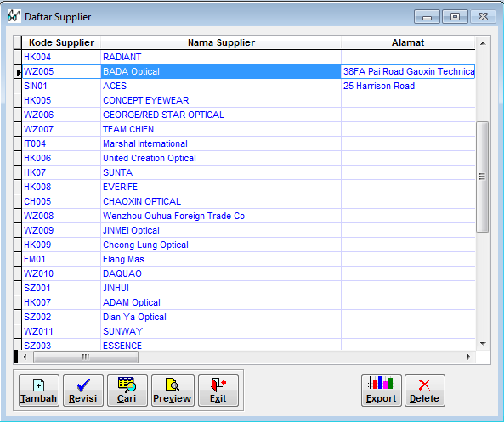Screen dimensions: 504x422
Task: Maximize the Daftar Supplier window
Action: (x=455, y=17)
